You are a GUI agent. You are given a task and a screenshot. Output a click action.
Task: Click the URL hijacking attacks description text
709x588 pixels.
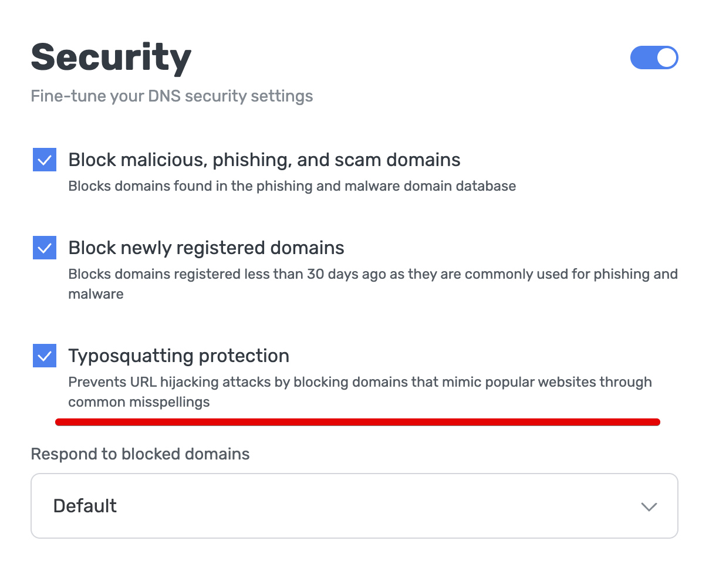[x=360, y=382]
